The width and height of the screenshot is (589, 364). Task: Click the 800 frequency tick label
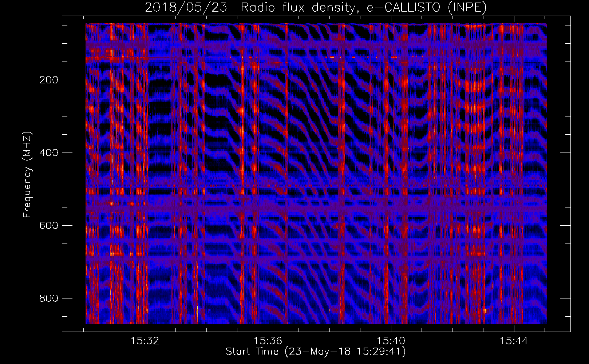[49, 298]
